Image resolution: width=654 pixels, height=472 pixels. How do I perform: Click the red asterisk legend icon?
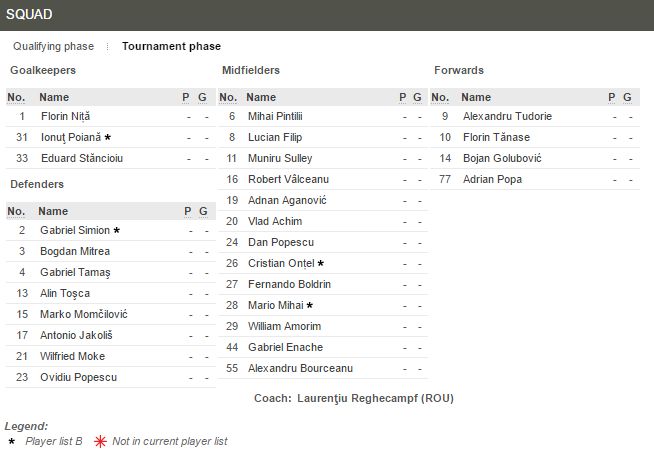click(98, 441)
